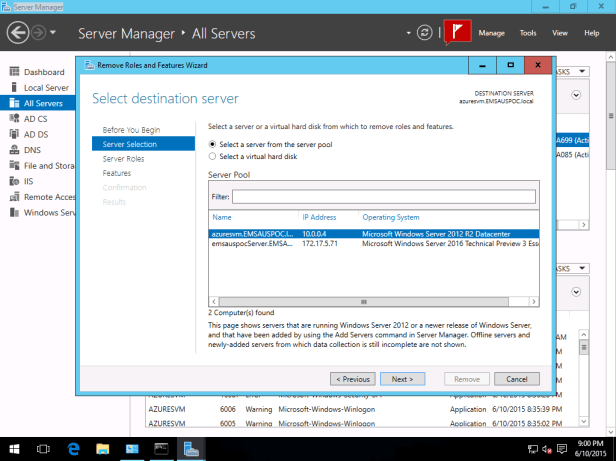This screenshot has height=461, width=616.
Task: Click the refresh icon in header
Action: click(x=425, y=33)
